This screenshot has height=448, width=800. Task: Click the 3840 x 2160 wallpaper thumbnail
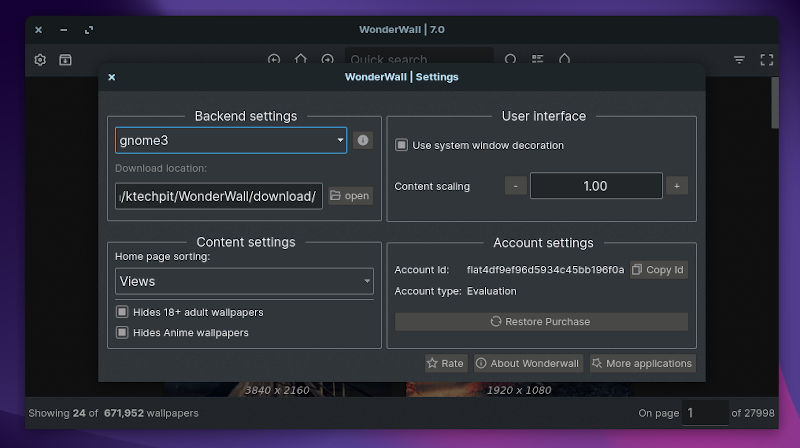coord(277,390)
